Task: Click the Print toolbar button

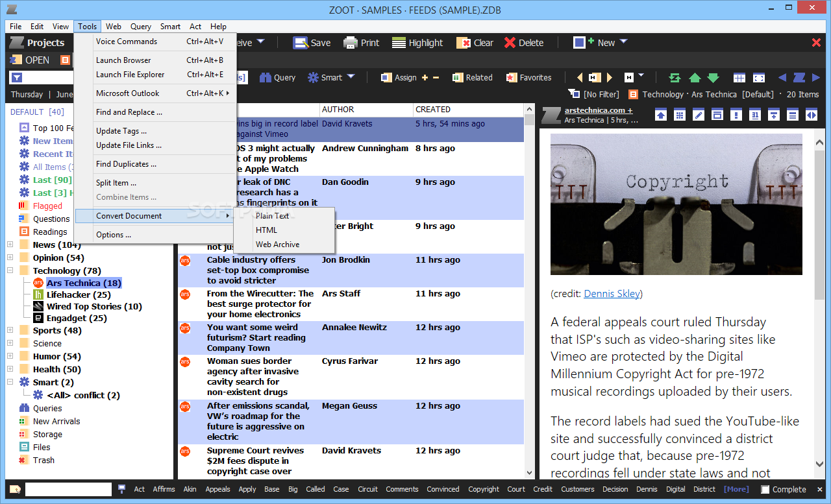Action: (361, 43)
